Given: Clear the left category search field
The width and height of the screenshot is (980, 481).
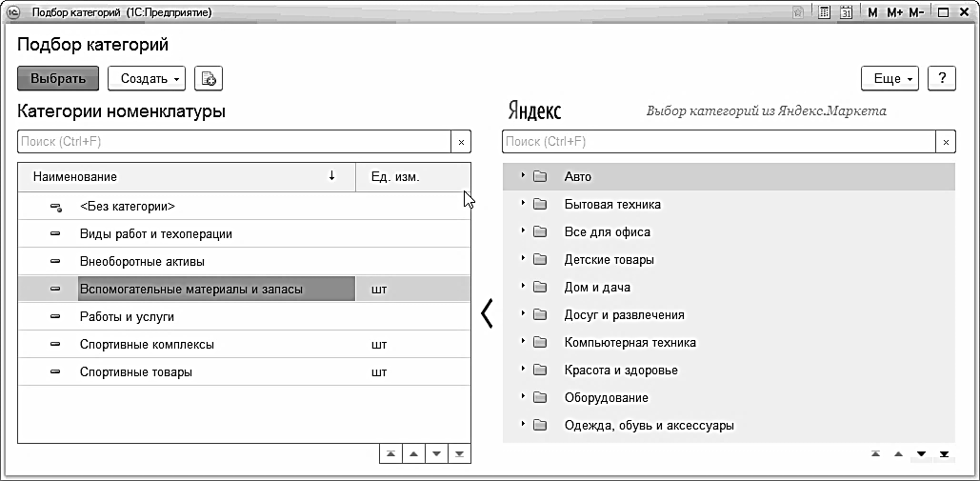Looking at the screenshot, I should coord(461,142).
